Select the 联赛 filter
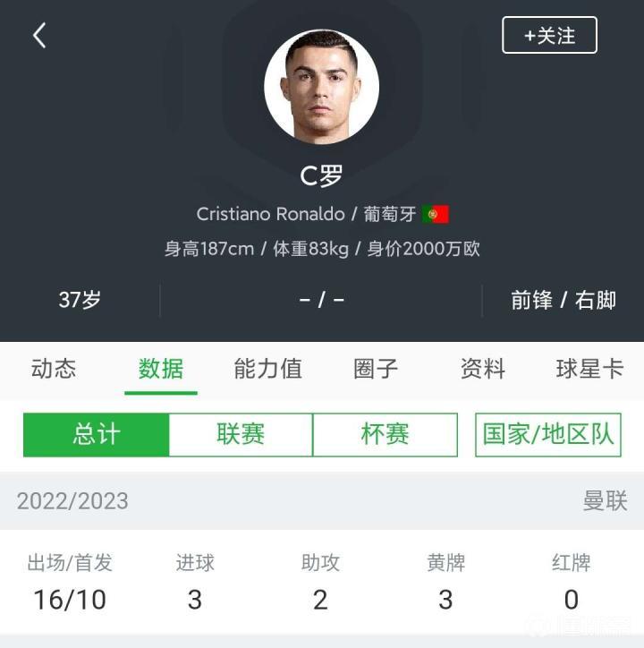 coord(241,435)
